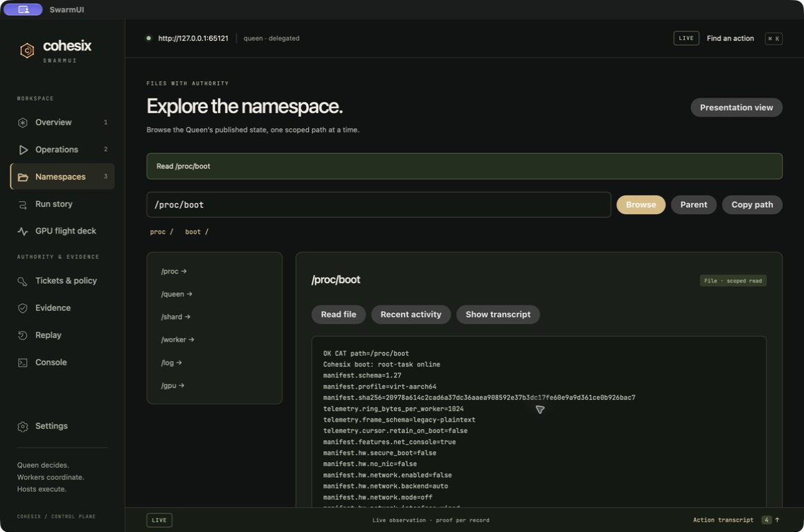Toggle the LIVE indicator in bottom bar
The height and width of the screenshot is (532, 804).
pyautogui.click(x=159, y=520)
